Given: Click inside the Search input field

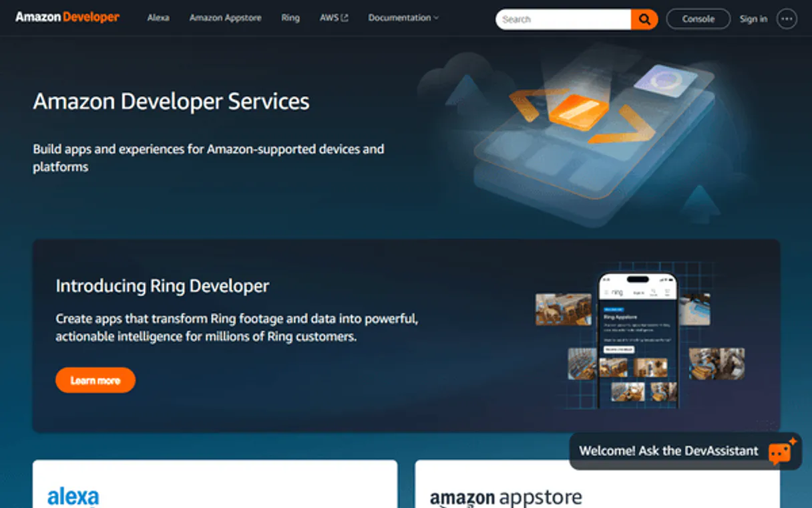Looking at the screenshot, I should pos(561,19).
